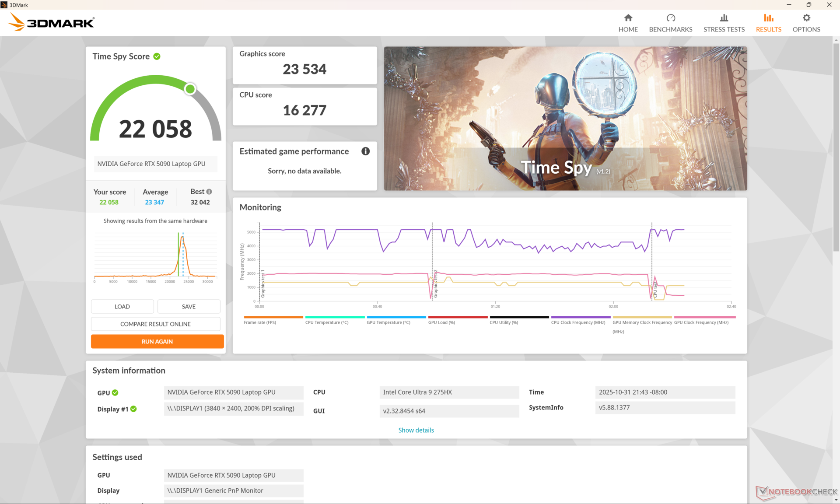Click the green validation check next to GPU
This screenshot has width=840, height=504.
click(115, 393)
